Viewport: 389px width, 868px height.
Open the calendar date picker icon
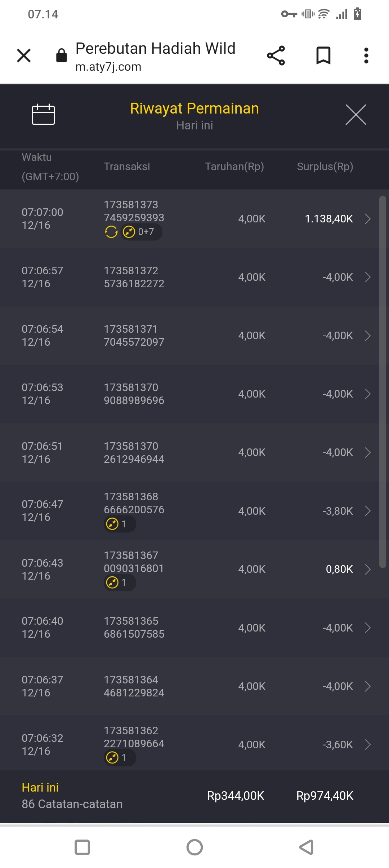tap(43, 115)
